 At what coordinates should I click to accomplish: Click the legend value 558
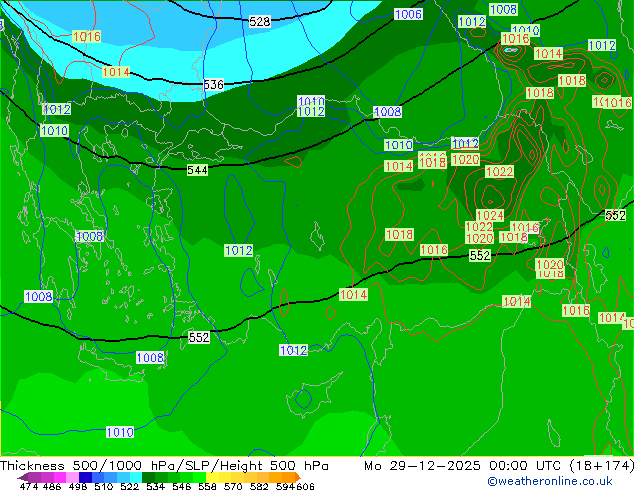pyautogui.click(x=207, y=486)
